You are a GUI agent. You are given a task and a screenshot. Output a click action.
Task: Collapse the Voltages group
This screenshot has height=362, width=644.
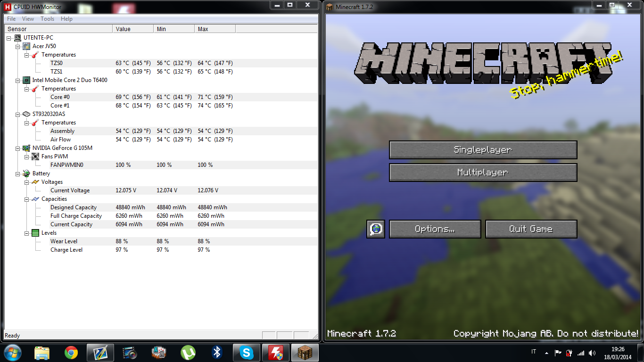27,182
